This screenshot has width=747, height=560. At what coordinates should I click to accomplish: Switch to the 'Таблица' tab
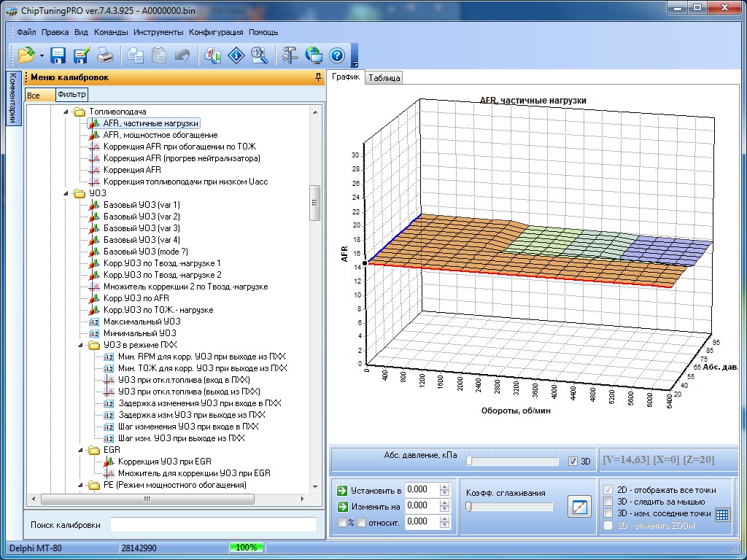pos(384,78)
